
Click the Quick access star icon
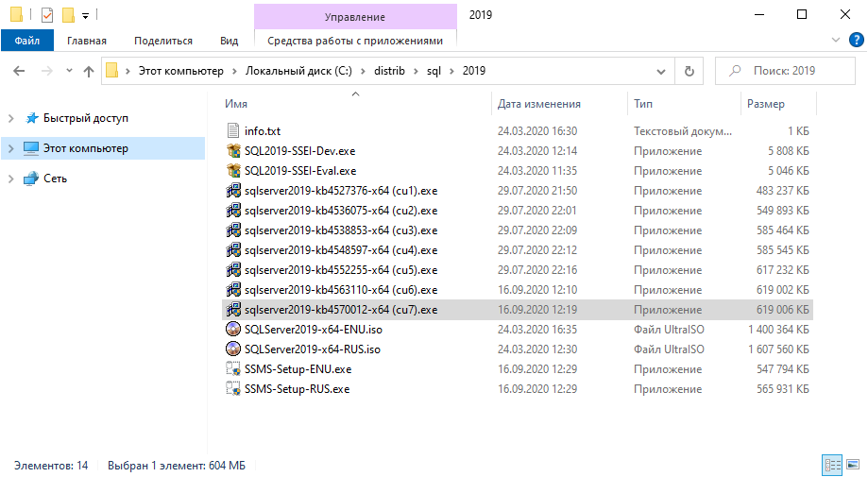[32, 118]
